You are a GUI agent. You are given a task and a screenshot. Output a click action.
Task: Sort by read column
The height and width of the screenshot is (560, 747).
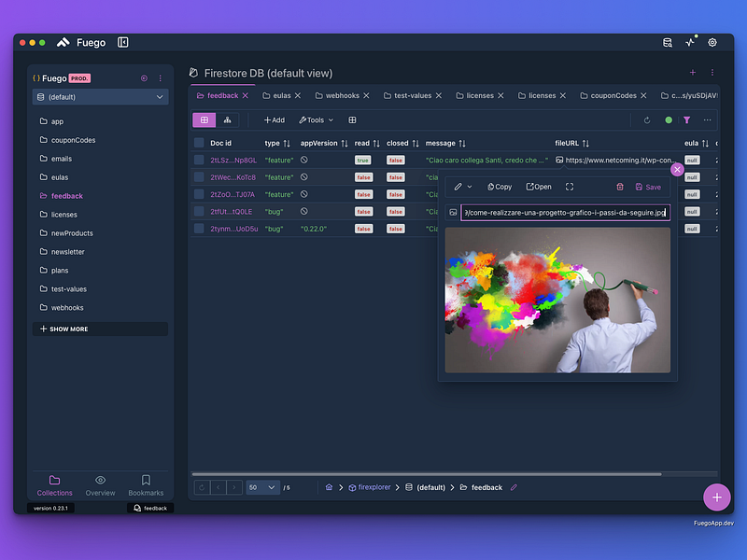376,143
